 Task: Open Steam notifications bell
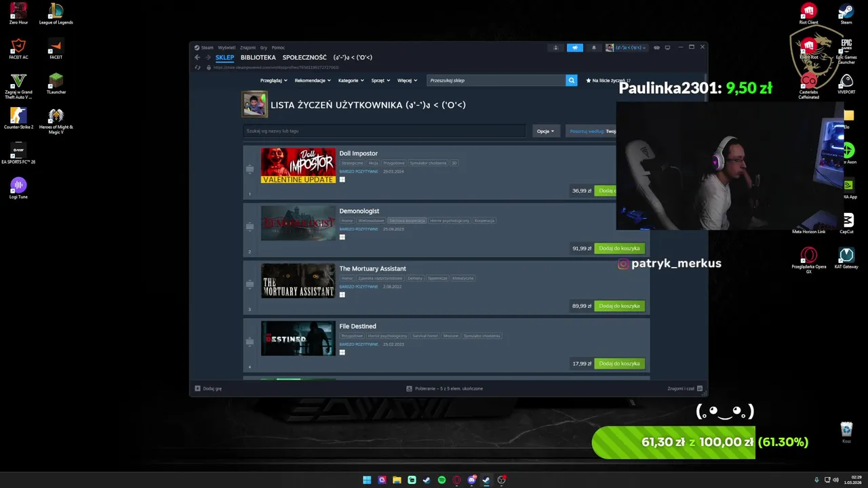pos(593,47)
